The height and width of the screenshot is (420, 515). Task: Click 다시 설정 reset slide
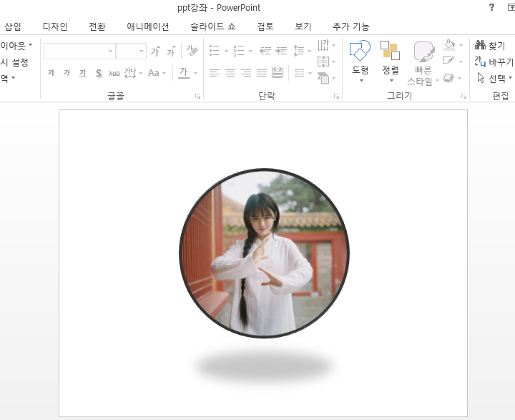(14, 62)
